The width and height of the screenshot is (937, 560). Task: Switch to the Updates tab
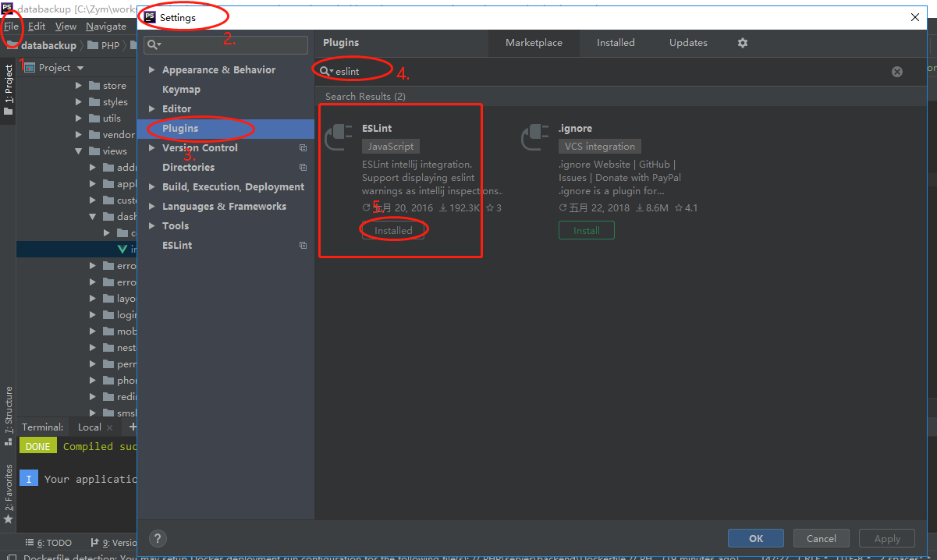coord(687,43)
